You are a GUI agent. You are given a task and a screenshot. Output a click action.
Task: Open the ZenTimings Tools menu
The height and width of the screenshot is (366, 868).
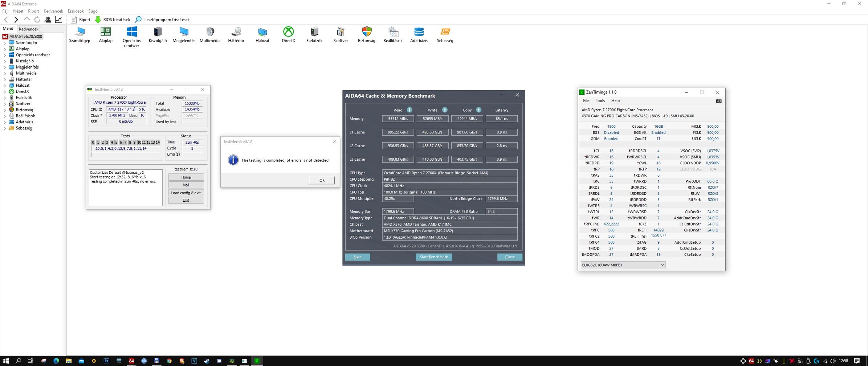pos(600,101)
